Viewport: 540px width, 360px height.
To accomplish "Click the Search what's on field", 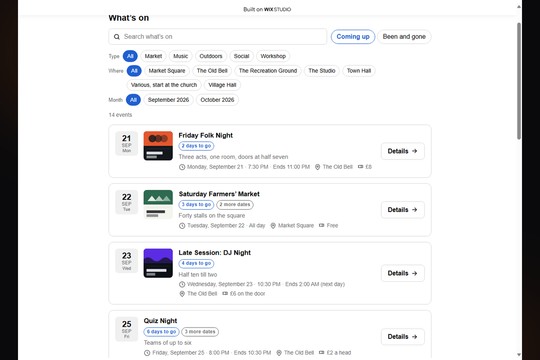I will pyautogui.click(x=218, y=37).
